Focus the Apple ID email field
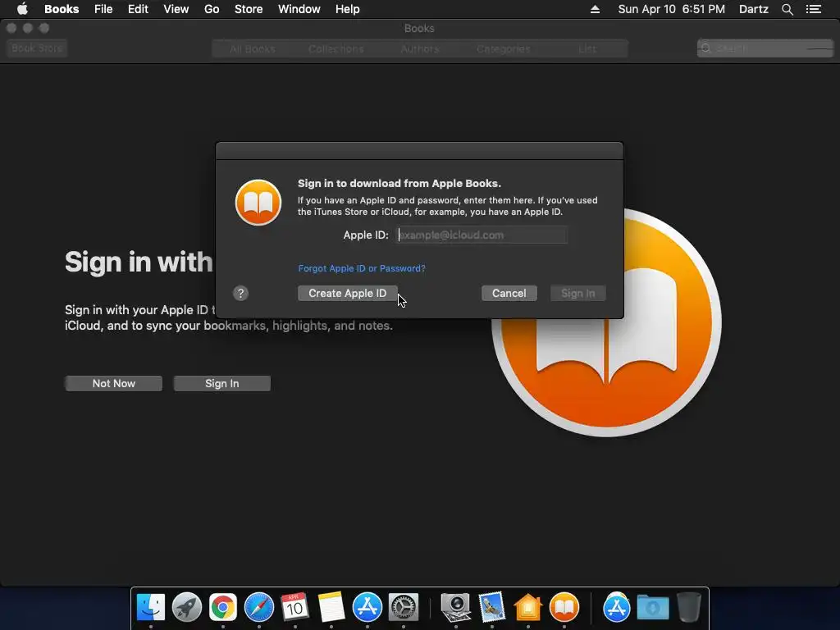Viewport: 840px width, 630px height. [481, 235]
